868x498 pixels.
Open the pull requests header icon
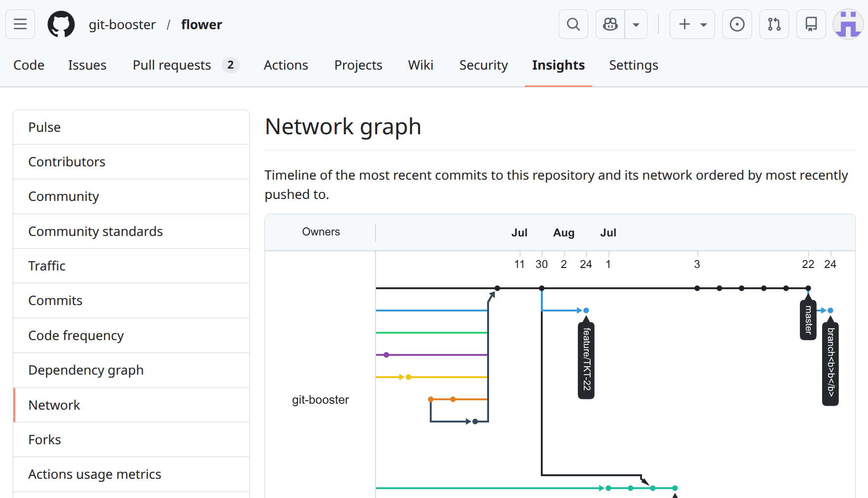click(x=774, y=24)
